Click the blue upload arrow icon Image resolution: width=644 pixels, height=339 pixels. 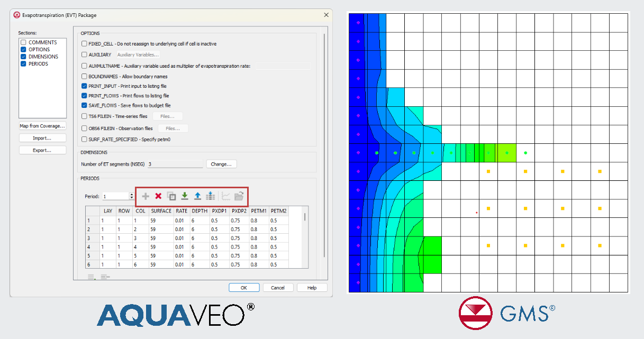tap(197, 196)
